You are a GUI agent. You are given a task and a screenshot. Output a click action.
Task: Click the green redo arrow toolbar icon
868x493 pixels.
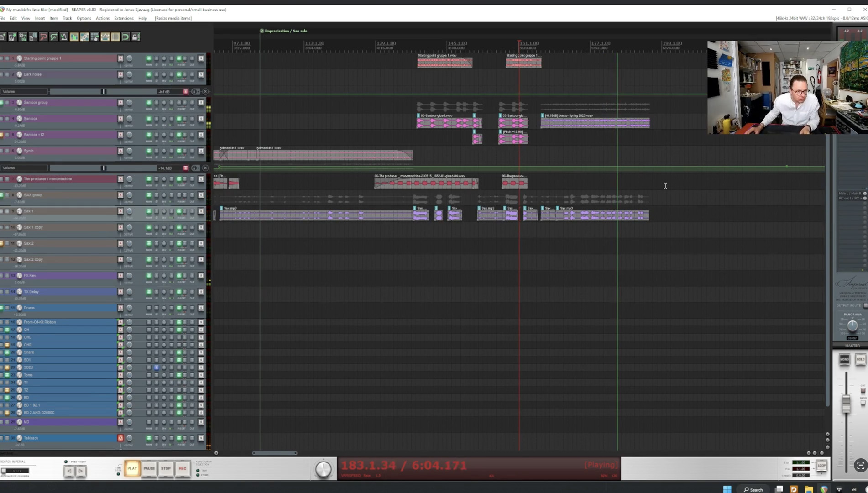click(54, 37)
